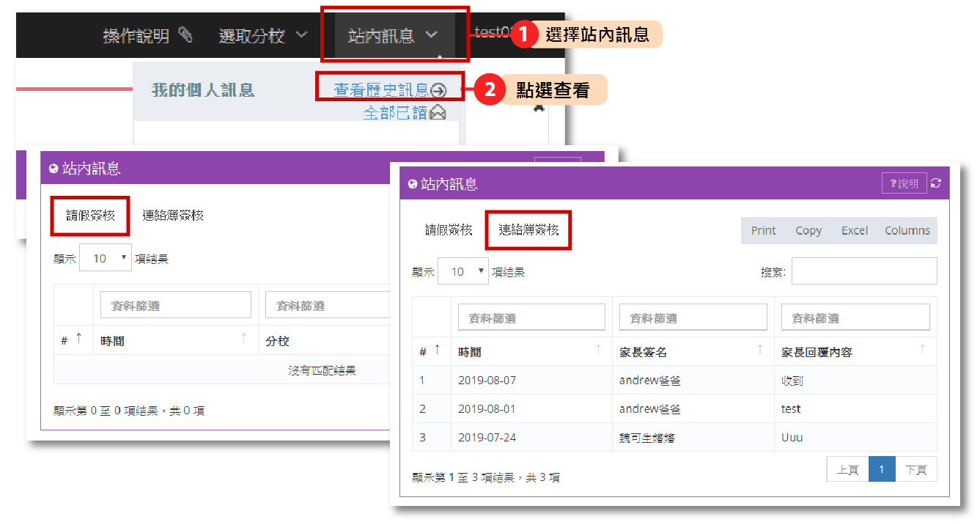Select the red-boxed 請假簽核 tab
This screenshot has height=525, width=980.
pyautogui.click(x=90, y=216)
